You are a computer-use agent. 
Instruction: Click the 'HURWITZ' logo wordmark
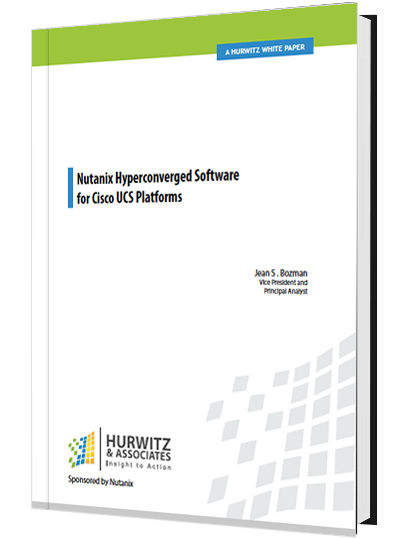(139, 442)
